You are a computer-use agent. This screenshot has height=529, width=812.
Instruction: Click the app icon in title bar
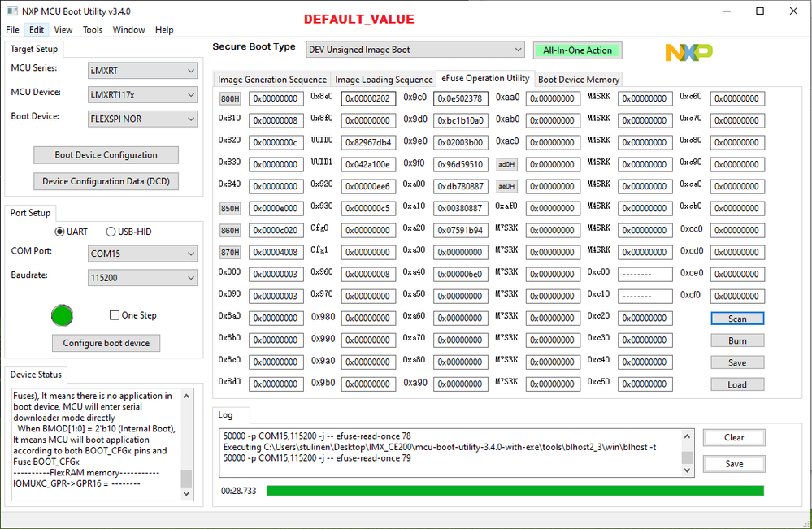(12, 11)
